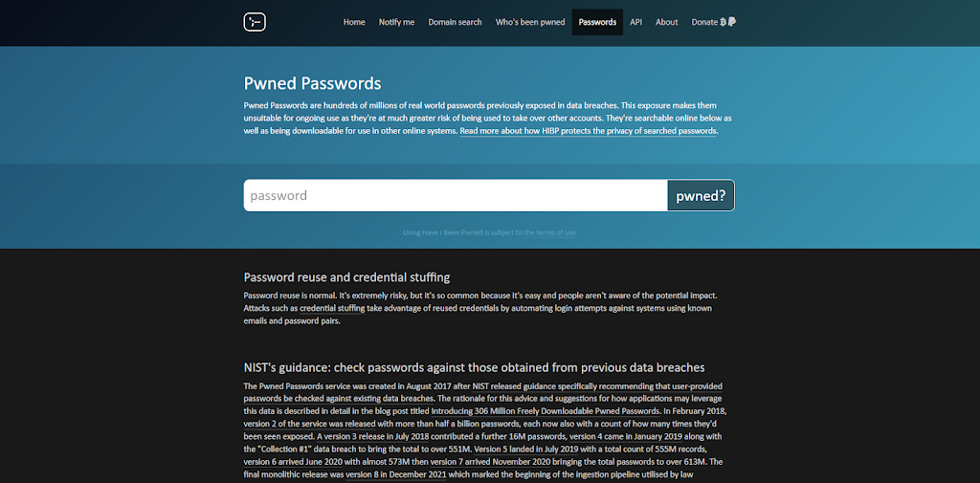
Task: Open Domain search in navigation
Action: point(455,22)
